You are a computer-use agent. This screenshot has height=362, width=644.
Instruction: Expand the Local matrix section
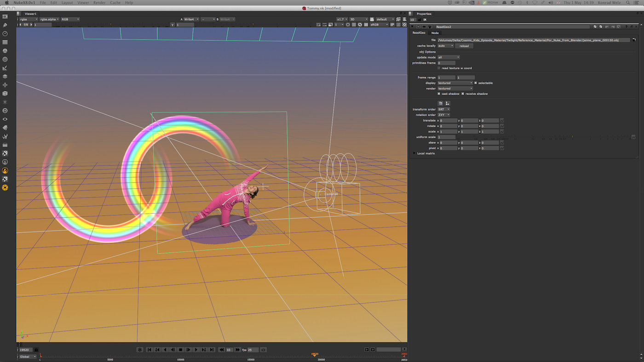[x=414, y=153]
